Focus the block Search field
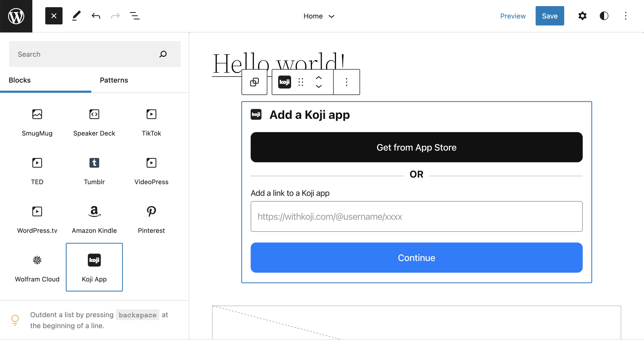This screenshot has width=644, height=340. pyautogui.click(x=95, y=54)
